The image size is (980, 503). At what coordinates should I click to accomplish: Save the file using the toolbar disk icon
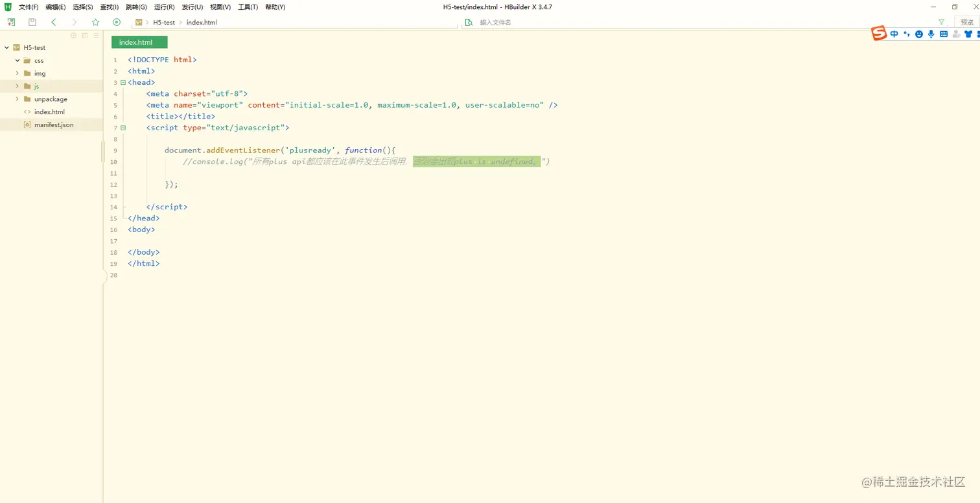click(x=32, y=22)
